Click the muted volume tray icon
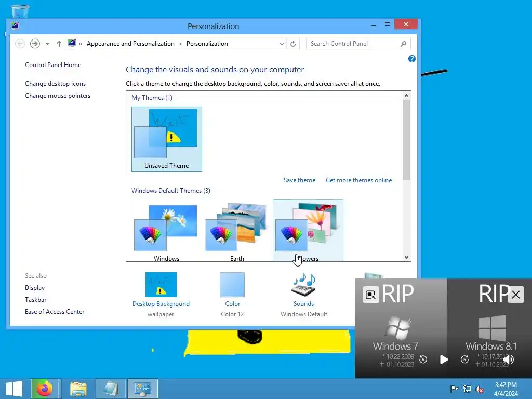The image size is (532, 399). coord(480,389)
